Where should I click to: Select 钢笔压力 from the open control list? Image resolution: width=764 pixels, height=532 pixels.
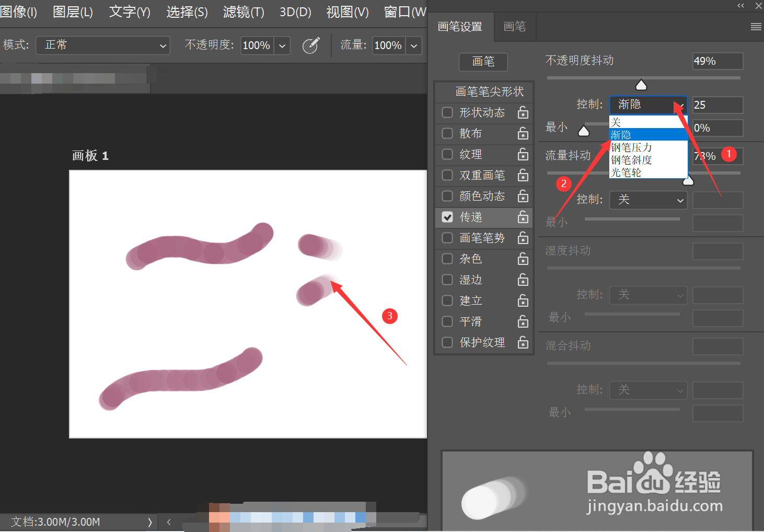pyautogui.click(x=631, y=147)
